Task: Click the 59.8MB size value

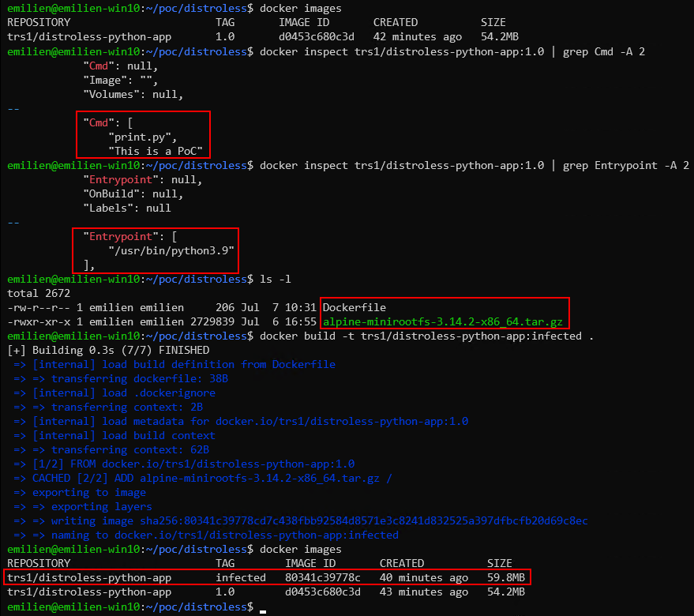Action: click(x=506, y=577)
